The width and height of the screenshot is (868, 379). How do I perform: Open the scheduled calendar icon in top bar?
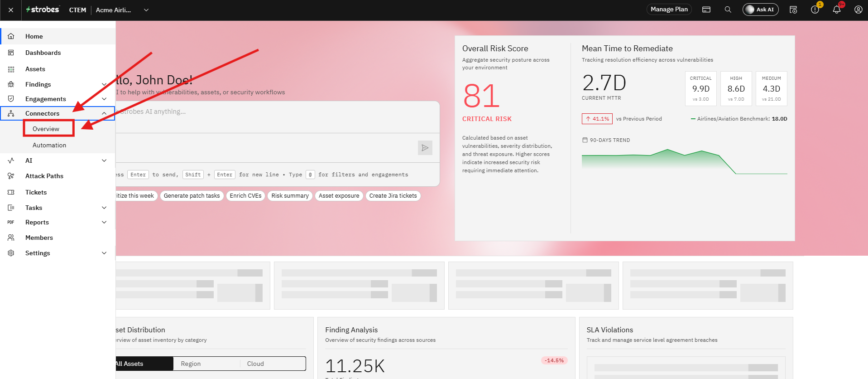[793, 10]
